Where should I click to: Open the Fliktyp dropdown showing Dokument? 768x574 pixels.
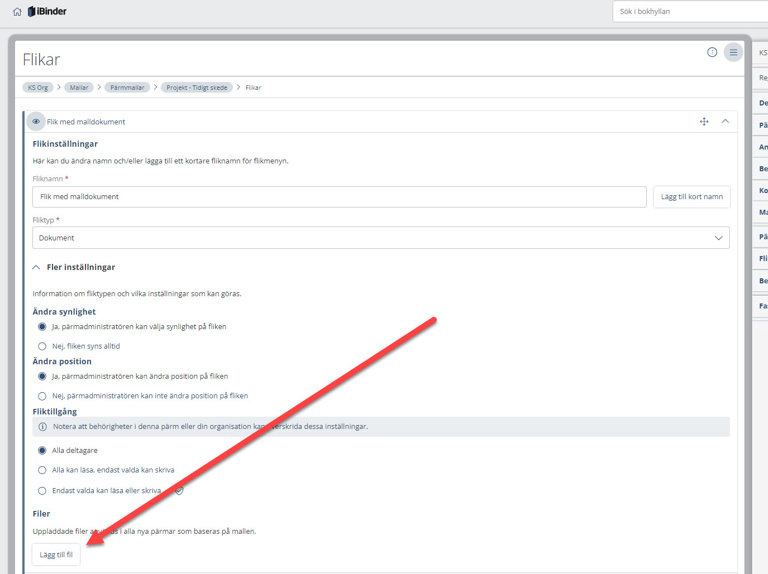coord(380,238)
